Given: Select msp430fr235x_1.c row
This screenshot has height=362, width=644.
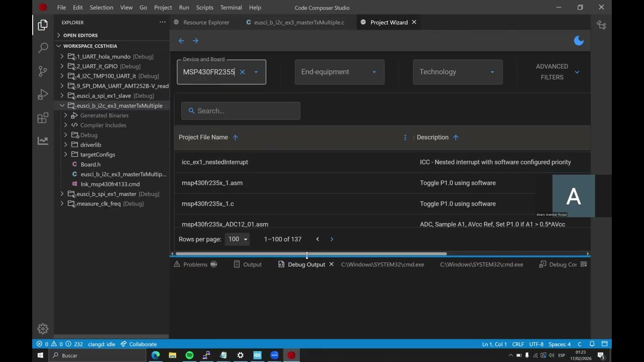Looking at the screenshot, I should [x=382, y=204].
